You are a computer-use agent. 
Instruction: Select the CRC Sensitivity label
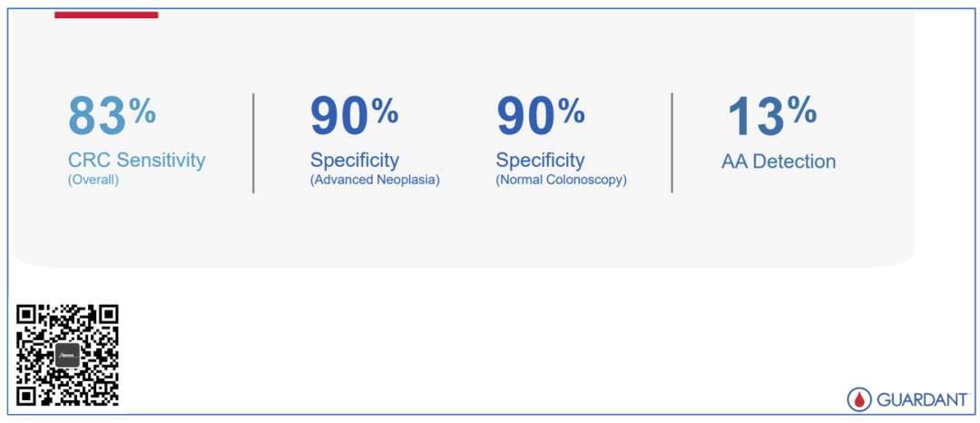[136, 161]
